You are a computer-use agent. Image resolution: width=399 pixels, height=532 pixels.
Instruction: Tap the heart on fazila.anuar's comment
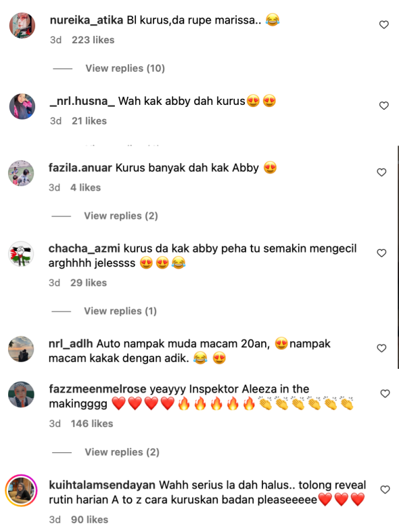coord(381,173)
